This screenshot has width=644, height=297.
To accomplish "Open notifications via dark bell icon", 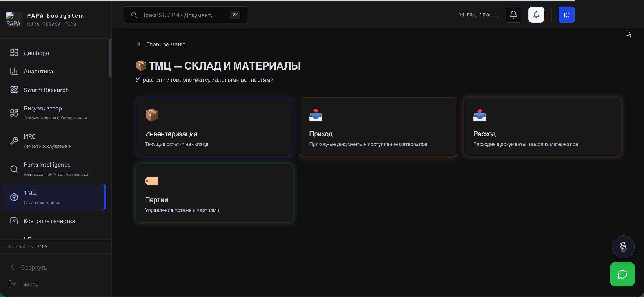I will pos(513,15).
